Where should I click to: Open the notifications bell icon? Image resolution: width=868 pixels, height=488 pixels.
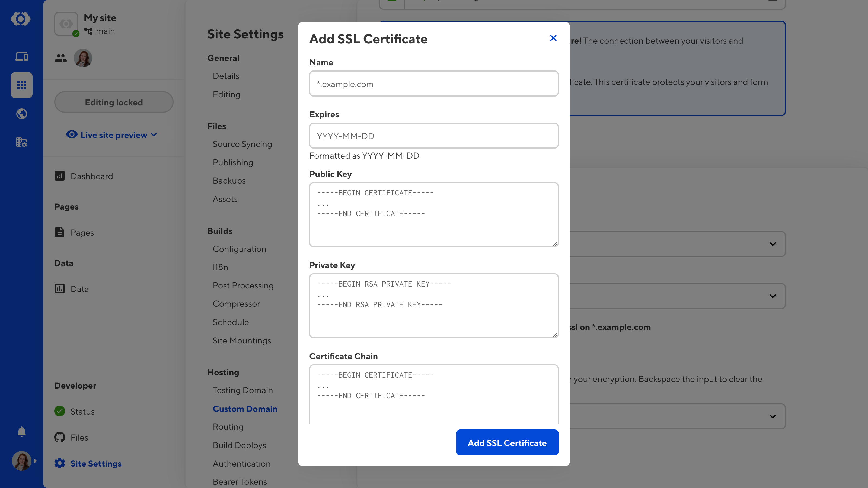click(x=22, y=432)
